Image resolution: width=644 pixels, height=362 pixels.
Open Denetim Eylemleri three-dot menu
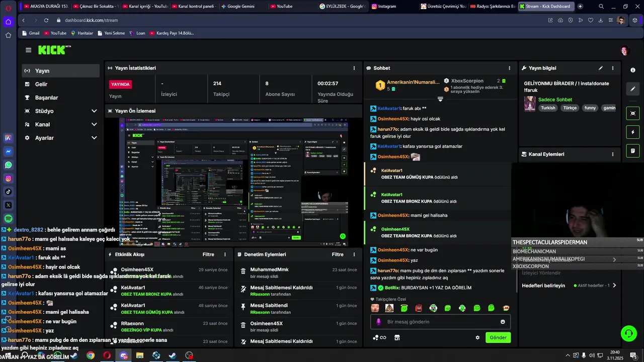click(354, 254)
